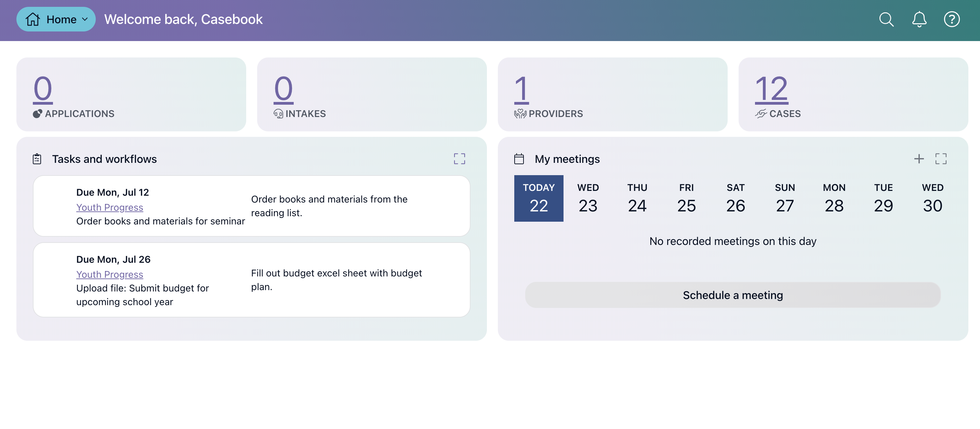This screenshot has height=429, width=980.
Task: Click the Schedule a meeting button
Action: coord(732,295)
